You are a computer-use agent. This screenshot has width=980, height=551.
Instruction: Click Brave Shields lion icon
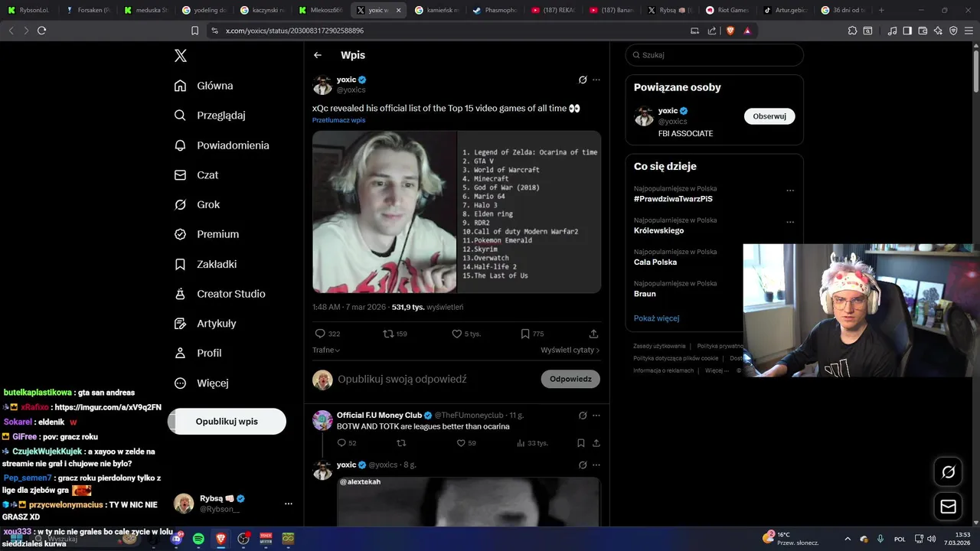click(730, 31)
